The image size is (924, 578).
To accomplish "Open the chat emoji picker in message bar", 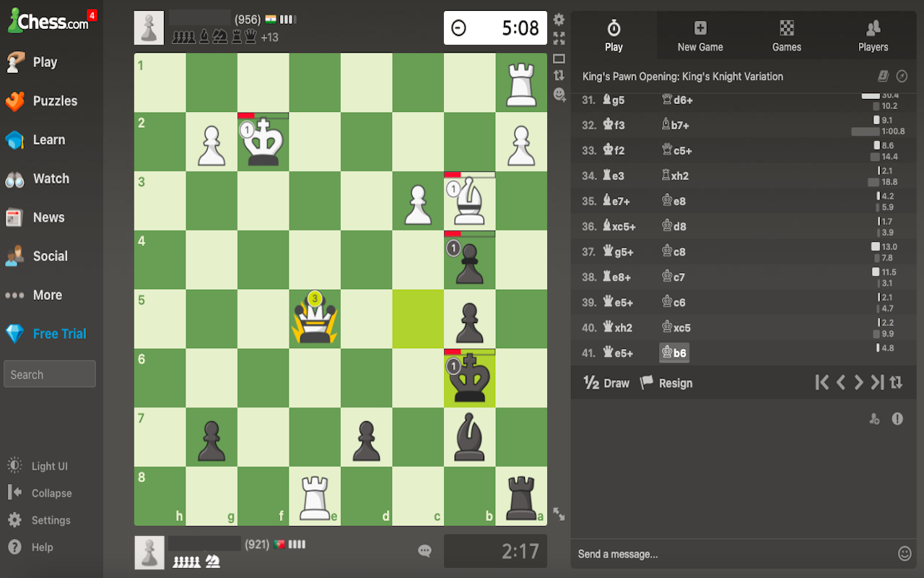I will pos(905,553).
